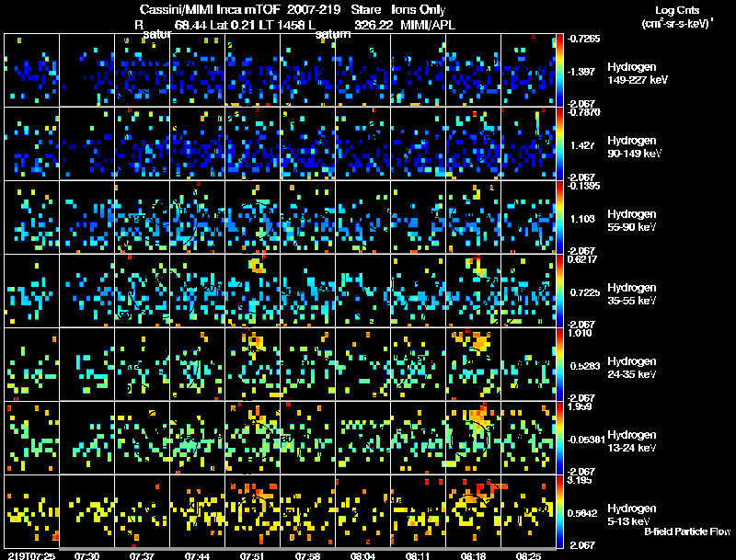736x560 pixels.
Task: Click the '08:18' time axis label
Action: [473, 555]
